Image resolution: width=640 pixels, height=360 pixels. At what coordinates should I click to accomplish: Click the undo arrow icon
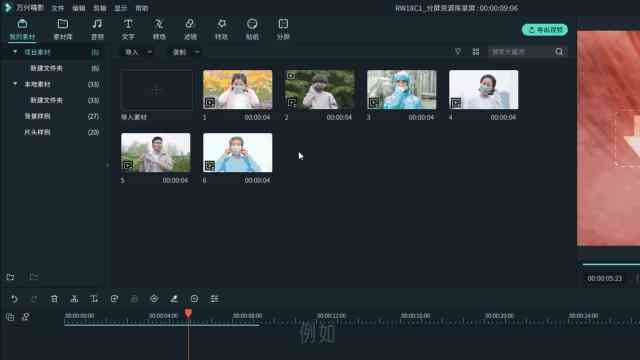14,299
